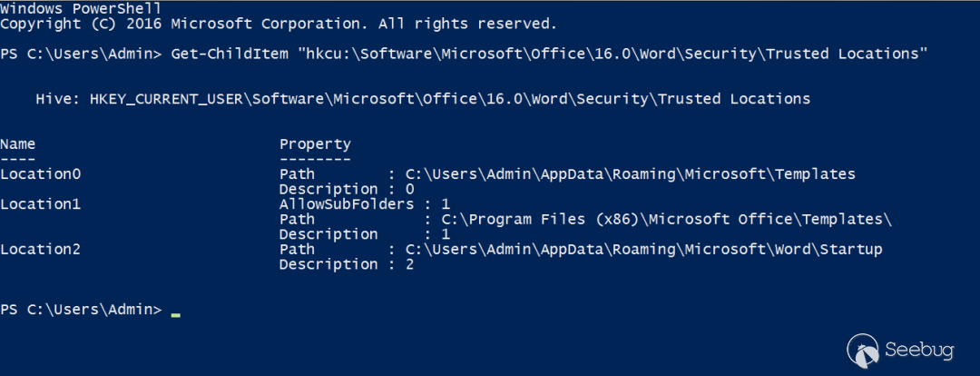Click the AllowSubFolders property line
Screen dimensions: 980x376
point(365,204)
